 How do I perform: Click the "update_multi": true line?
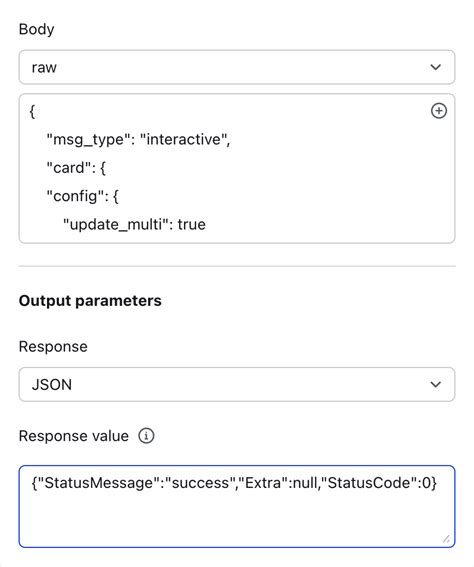134,225
